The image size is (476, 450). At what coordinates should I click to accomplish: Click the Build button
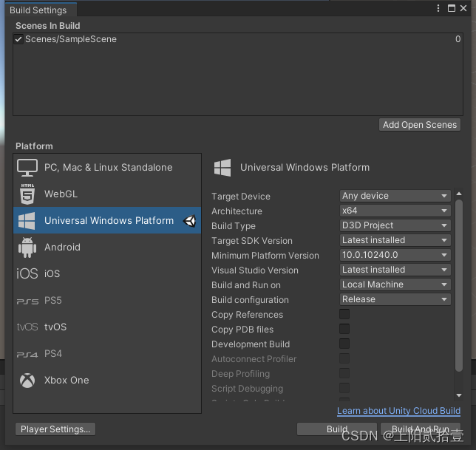(x=337, y=429)
